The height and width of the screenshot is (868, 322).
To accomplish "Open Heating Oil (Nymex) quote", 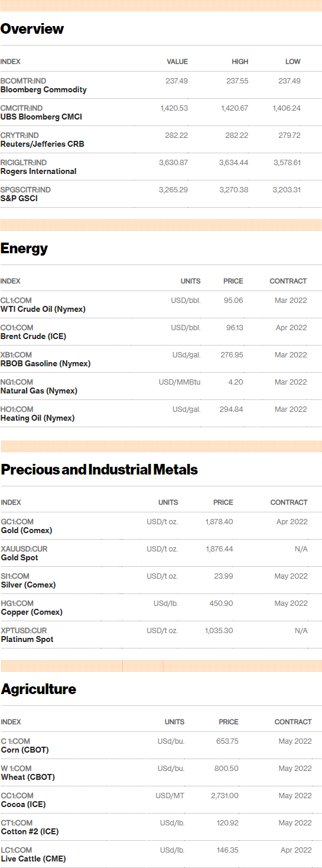I will point(38,418).
